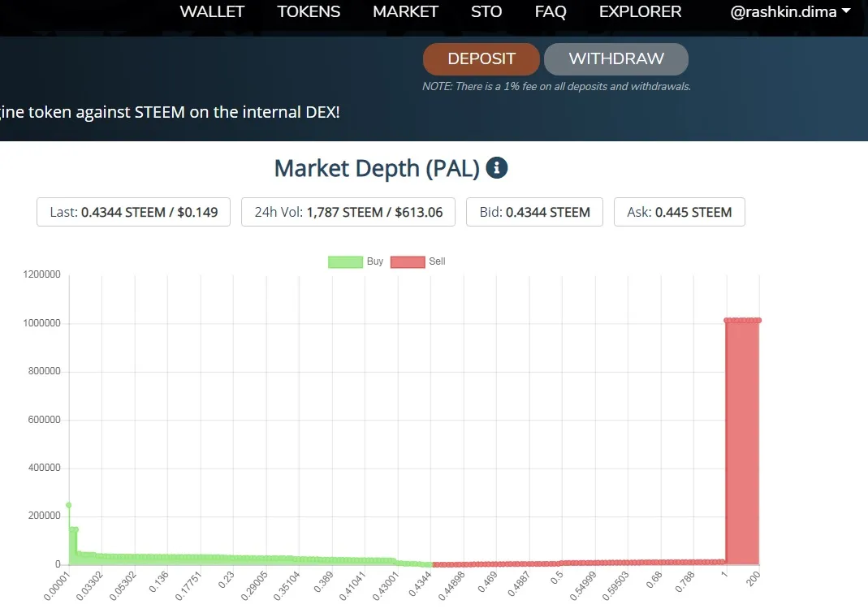This screenshot has width=868, height=613.
Task: Click the Last price 0.4344 STEEM box
Action: [x=133, y=212]
